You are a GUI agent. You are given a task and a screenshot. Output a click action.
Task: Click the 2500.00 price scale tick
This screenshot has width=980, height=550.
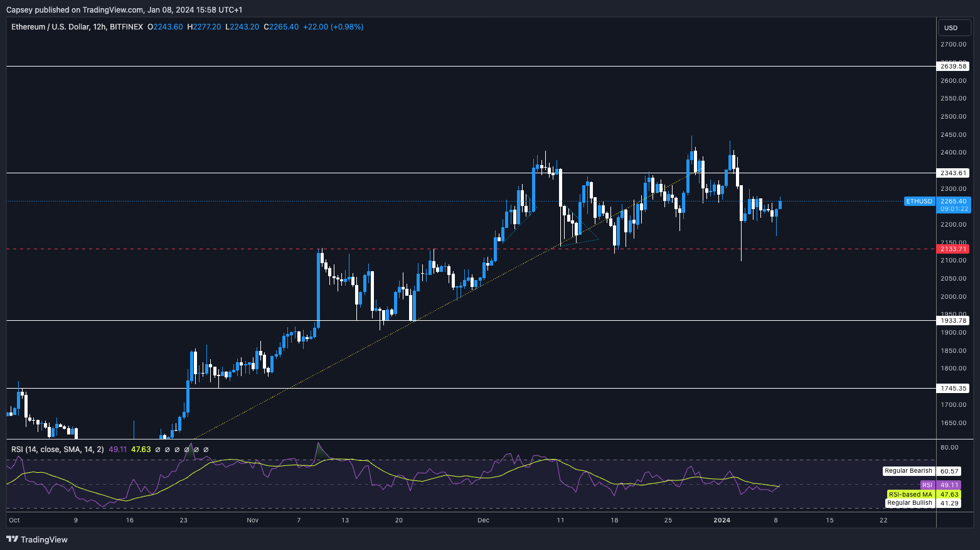(953, 117)
